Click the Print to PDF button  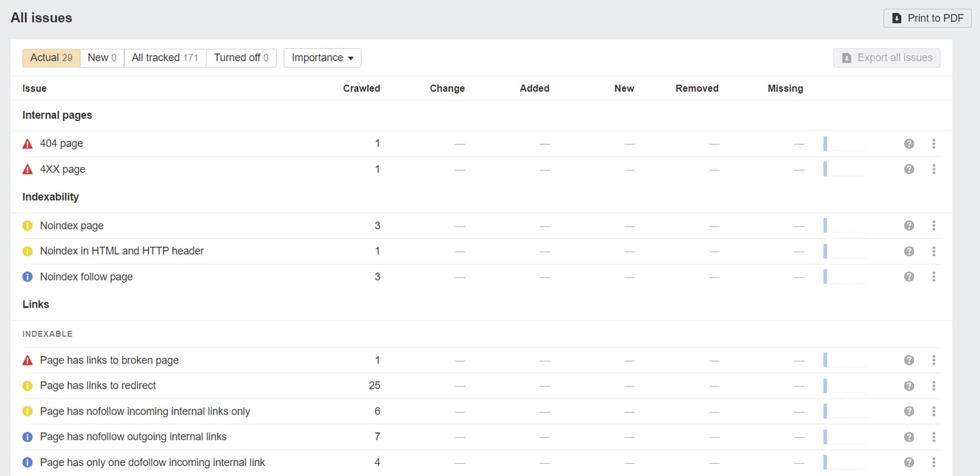coord(927,18)
